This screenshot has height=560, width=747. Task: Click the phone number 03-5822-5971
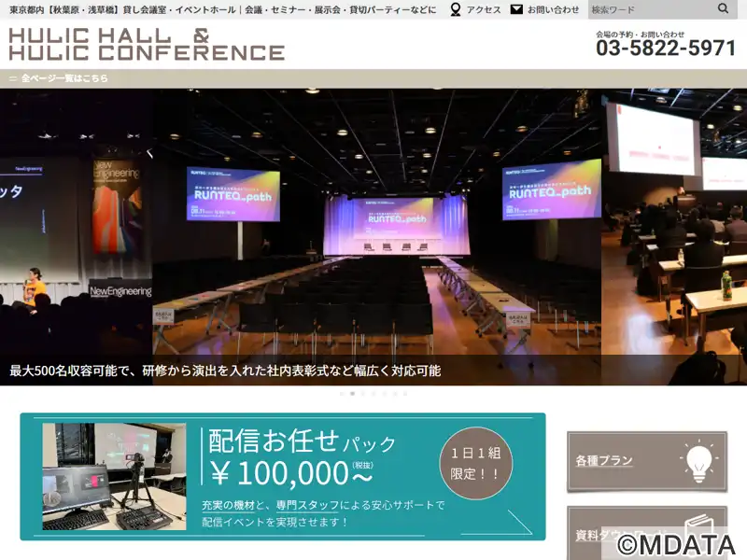point(666,49)
